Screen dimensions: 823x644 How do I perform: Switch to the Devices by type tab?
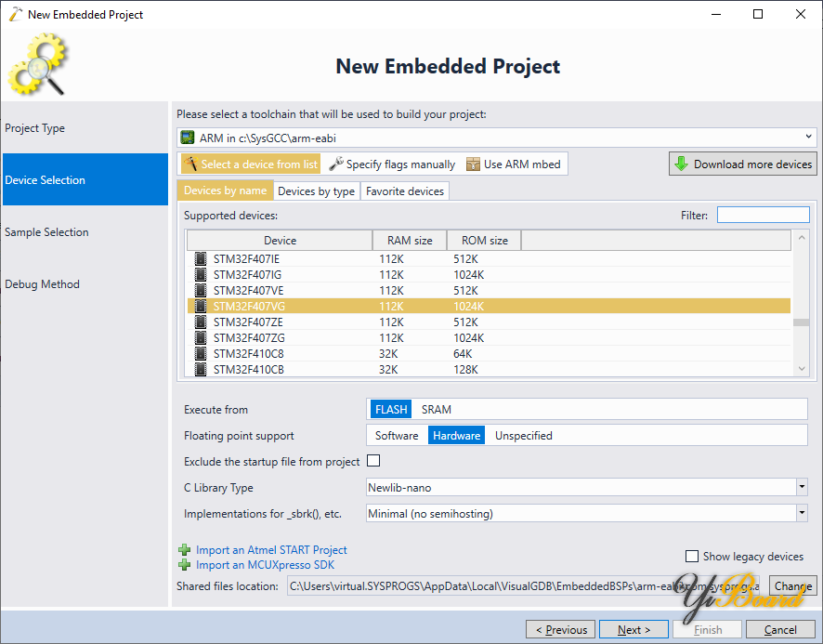pyautogui.click(x=316, y=191)
